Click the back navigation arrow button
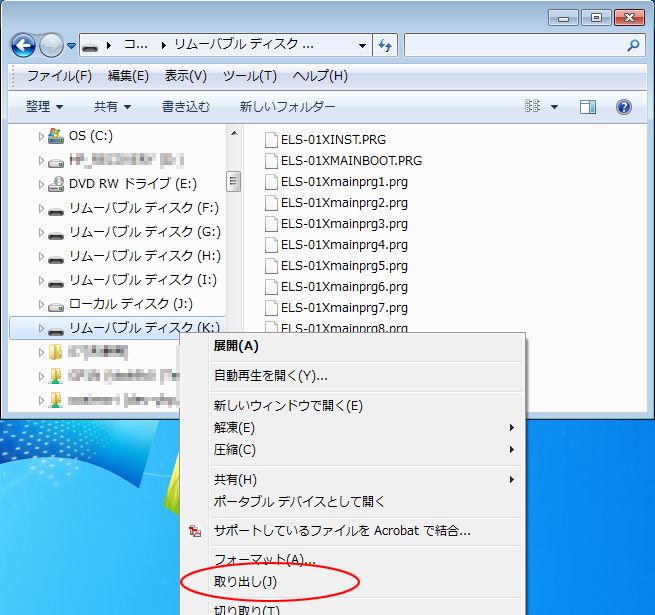 click(x=23, y=46)
